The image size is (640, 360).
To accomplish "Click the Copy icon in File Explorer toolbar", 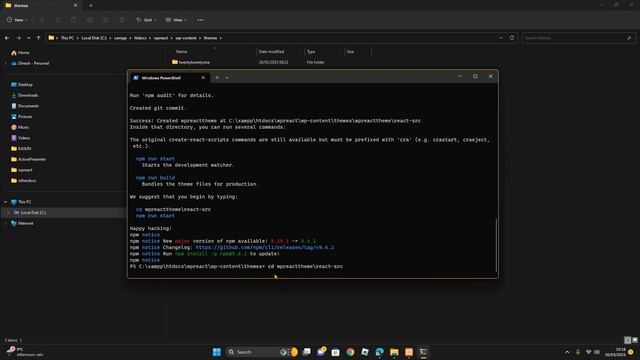I will tap(58, 20).
